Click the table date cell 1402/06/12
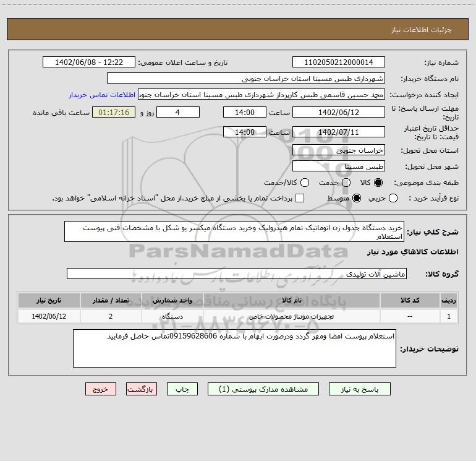Screen dimensions: 476x461 coord(49,316)
